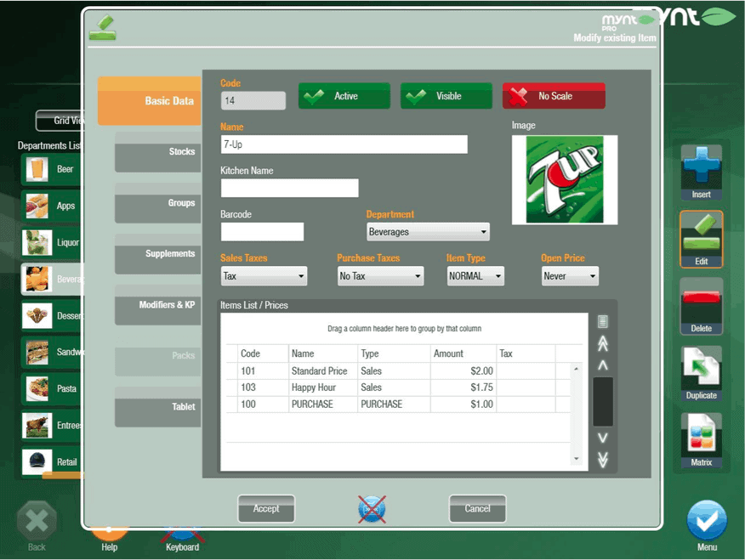Toggle the Active status button
This screenshot has height=560, width=745.
pyautogui.click(x=344, y=96)
